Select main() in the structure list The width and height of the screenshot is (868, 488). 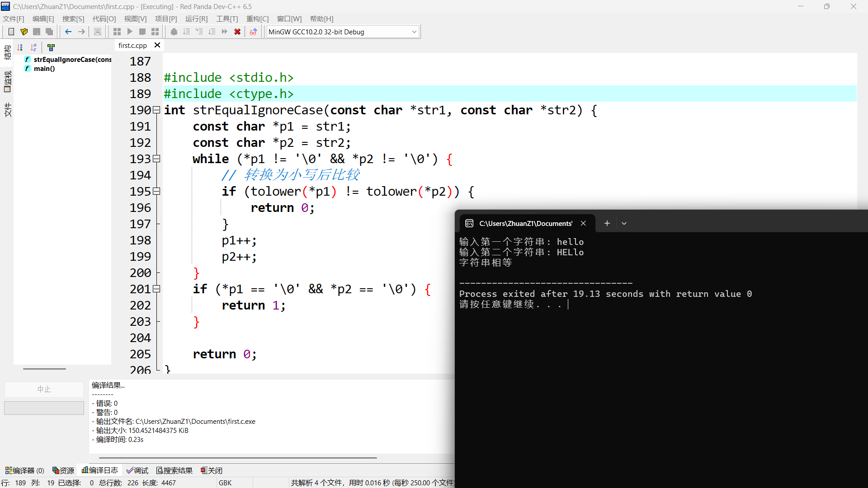click(x=44, y=69)
